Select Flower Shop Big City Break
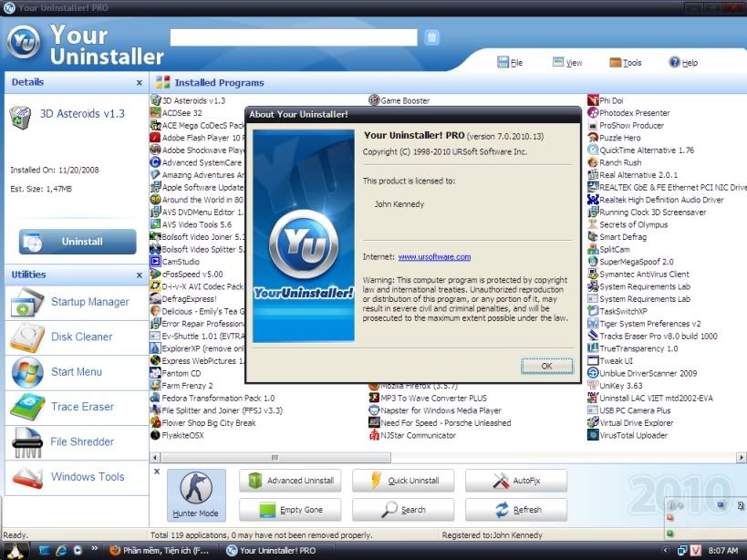This screenshot has height=560, width=747. (x=203, y=423)
